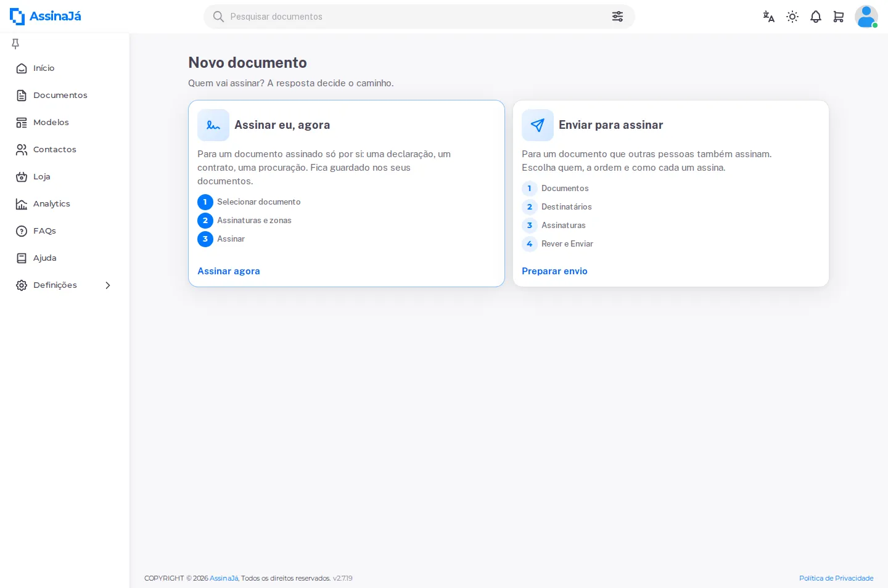Image resolution: width=888 pixels, height=588 pixels.
Task: Click the paper plane icon on Enviar card
Action: (x=538, y=125)
